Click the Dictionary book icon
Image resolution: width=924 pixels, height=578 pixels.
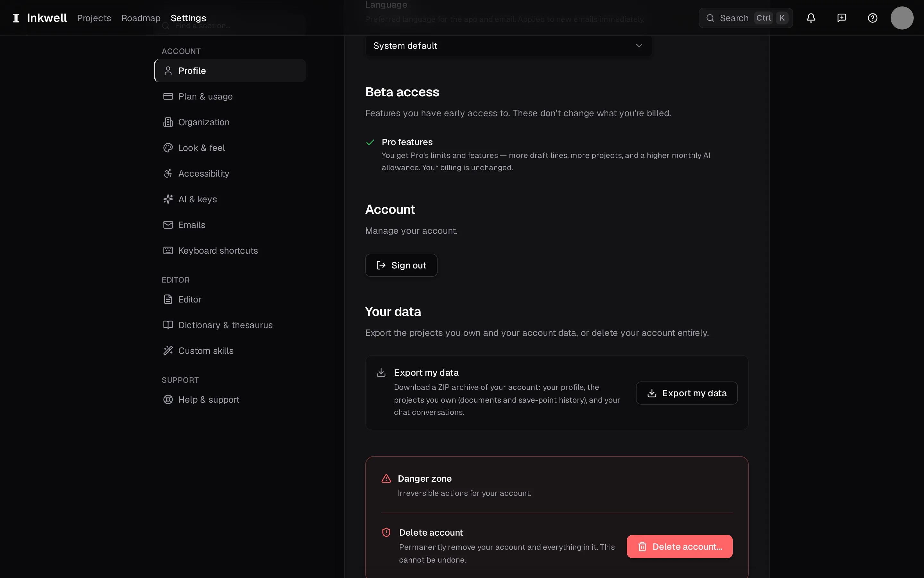click(x=168, y=325)
